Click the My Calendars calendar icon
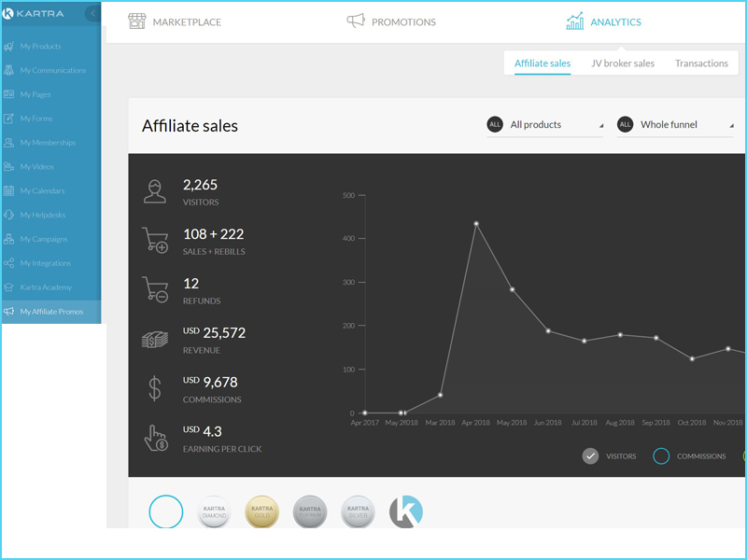Viewport: 747px width, 560px height. [9, 191]
